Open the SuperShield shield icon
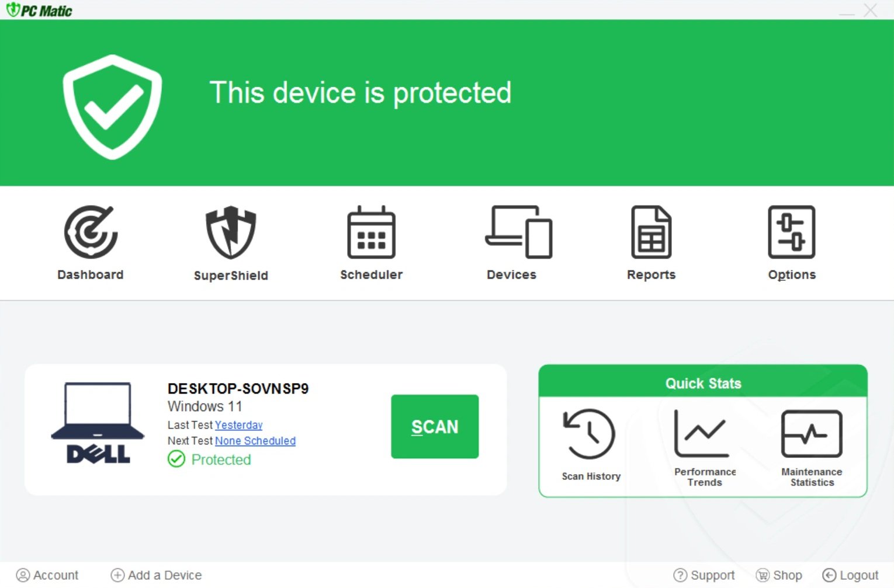Screen dimensions: 894x588 (x=231, y=232)
